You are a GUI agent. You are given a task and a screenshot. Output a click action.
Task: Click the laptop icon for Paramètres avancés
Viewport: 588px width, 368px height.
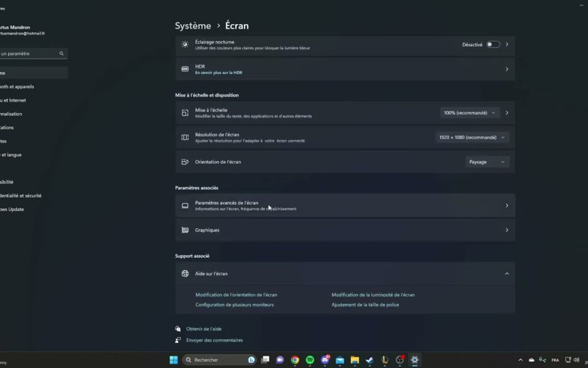click(185, 206)
